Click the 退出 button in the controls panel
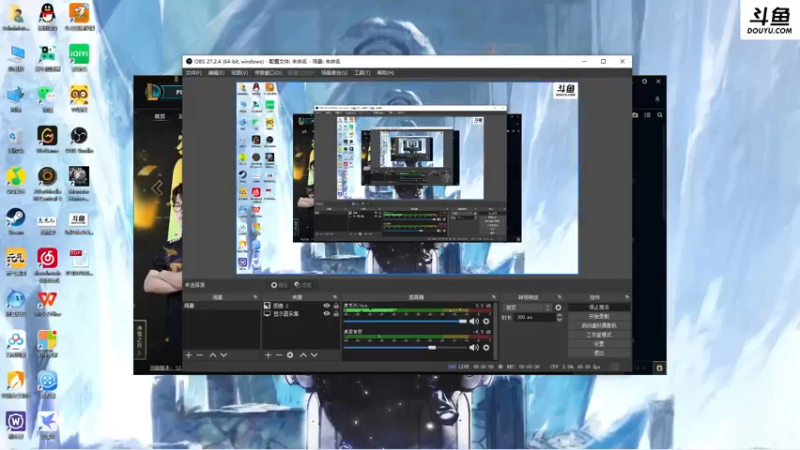 [599, 353]
